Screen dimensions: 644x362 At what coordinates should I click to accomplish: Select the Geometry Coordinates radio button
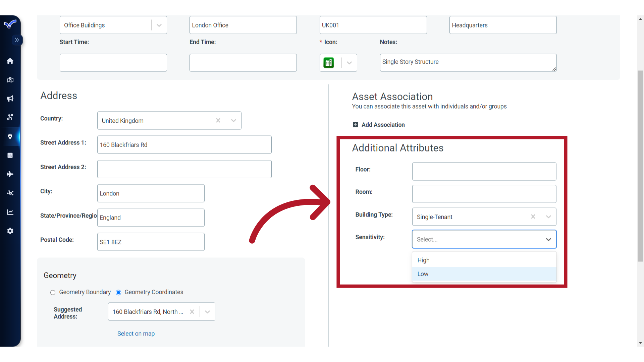118,292
